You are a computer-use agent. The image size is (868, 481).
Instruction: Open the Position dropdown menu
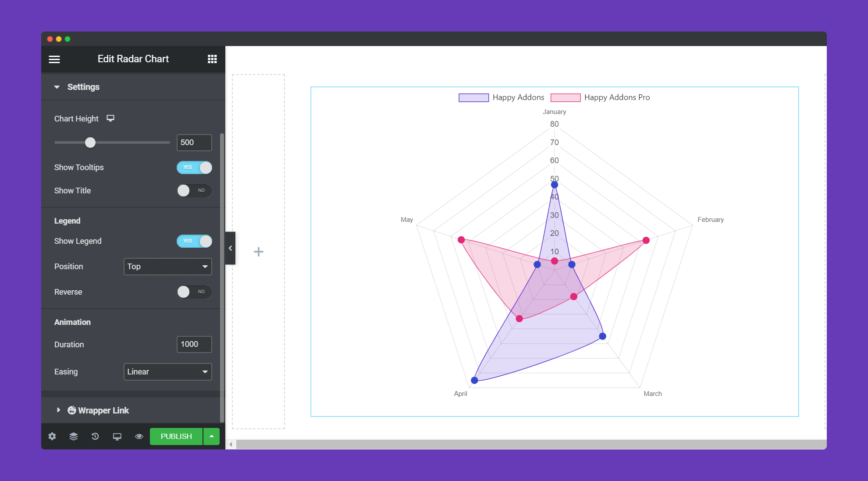pyautogui.click(x=167, y=266)
